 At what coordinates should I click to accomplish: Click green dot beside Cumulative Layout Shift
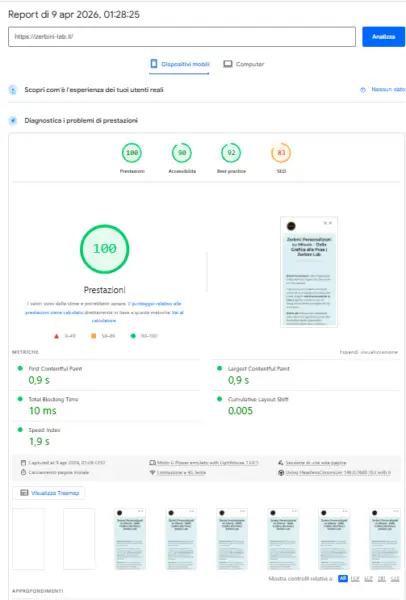point(220,399)
